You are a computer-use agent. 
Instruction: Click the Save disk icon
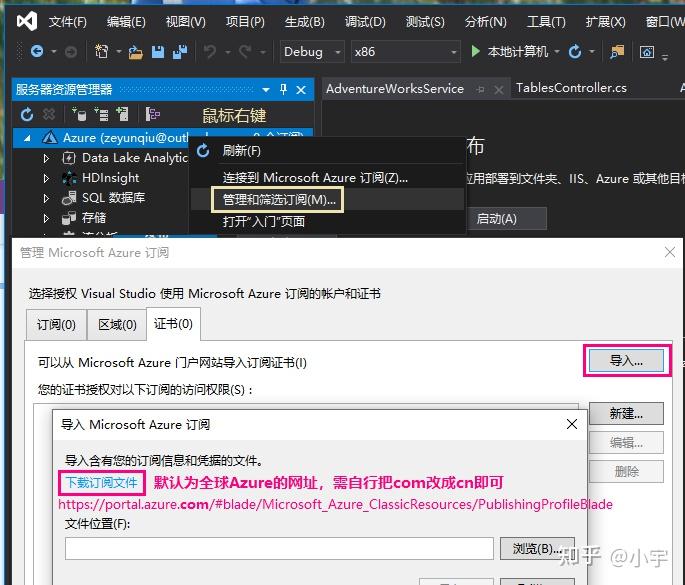pos(158,52)
